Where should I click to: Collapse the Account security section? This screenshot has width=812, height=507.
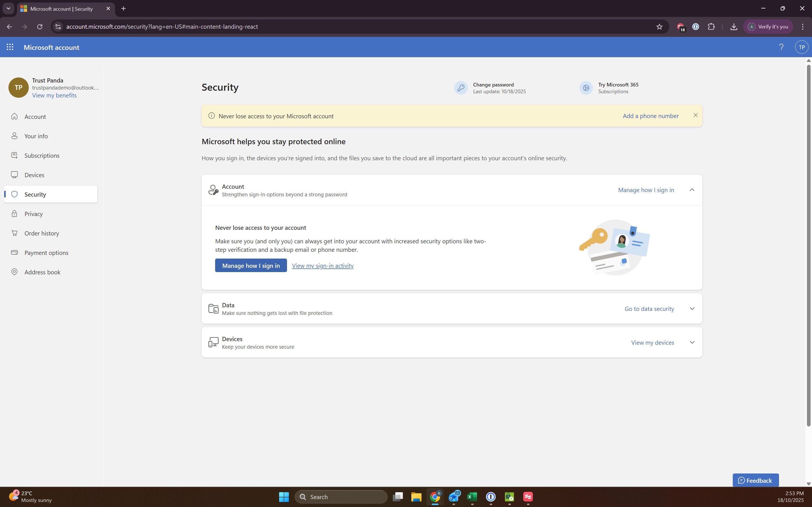pos(692,190)
